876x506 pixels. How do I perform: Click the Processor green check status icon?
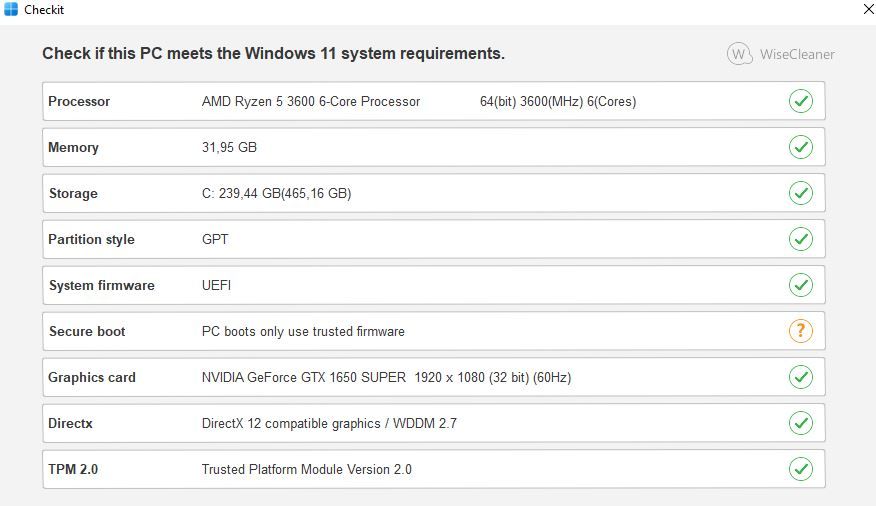coord(800,101)
